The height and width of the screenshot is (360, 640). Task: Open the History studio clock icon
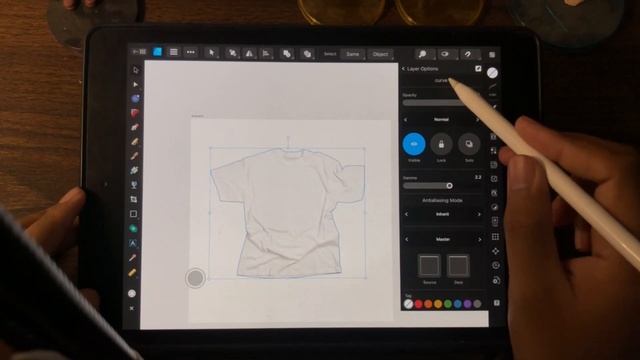(x=496, y=265)
